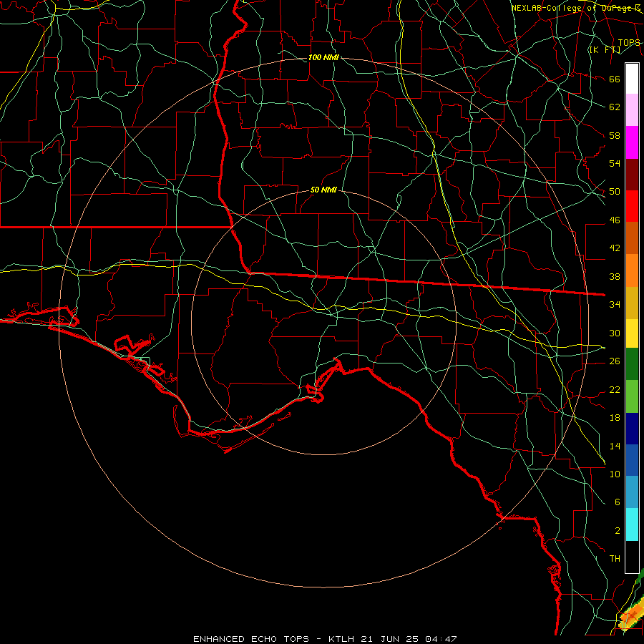Click the "30" legend value
Viewport: 644px width, 644px height.
click(x=615, y=333)
